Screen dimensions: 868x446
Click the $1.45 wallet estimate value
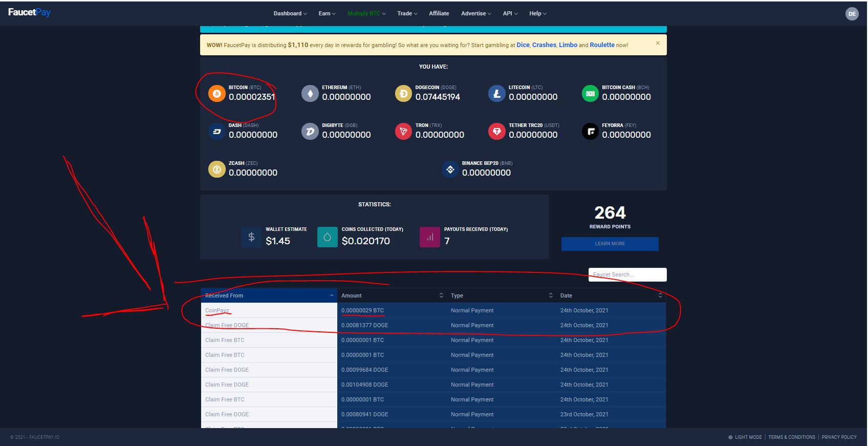click(x=278, y=241)
